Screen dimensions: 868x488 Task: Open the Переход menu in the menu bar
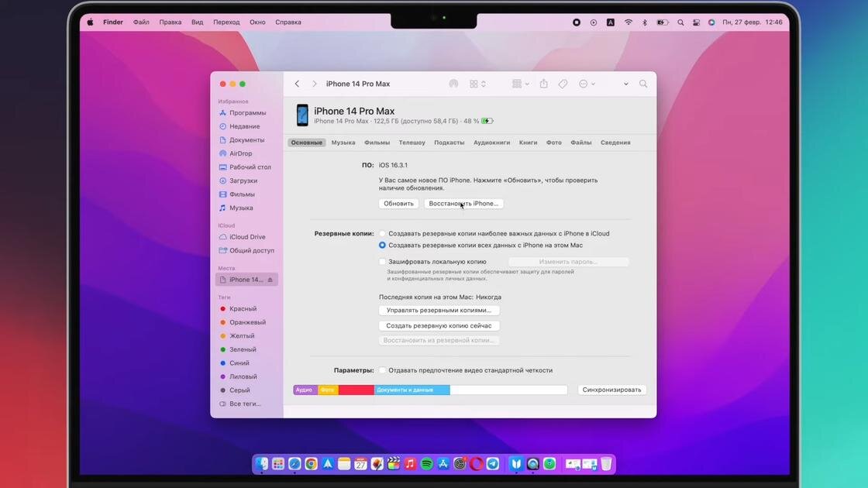226,22
